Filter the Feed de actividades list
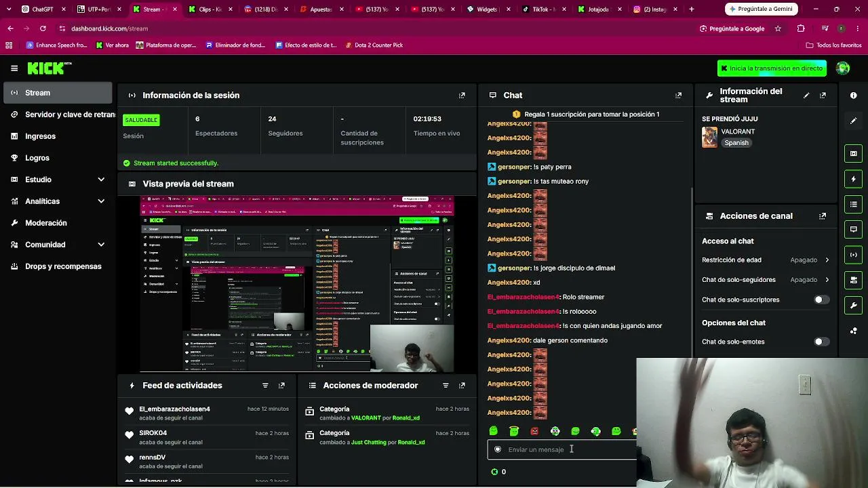Screen dimensions: 868x488 [x=265, y=386]
